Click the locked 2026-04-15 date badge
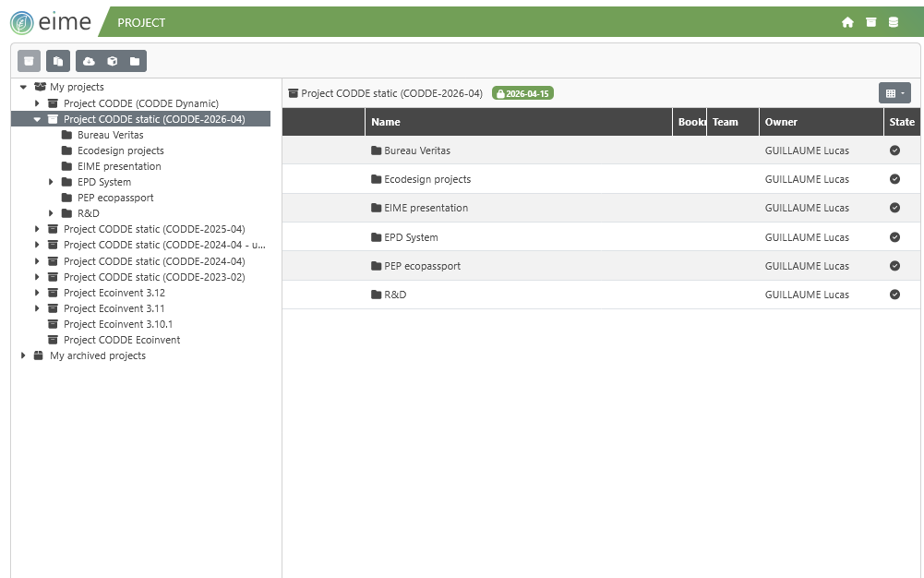This screenshot has width=924, height=578. [x=522, y=93]
